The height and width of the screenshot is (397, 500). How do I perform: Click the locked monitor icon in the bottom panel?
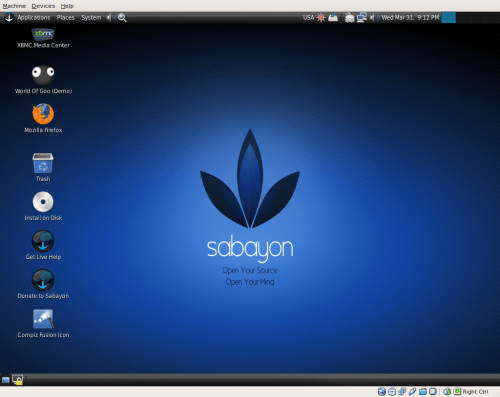(17, 380)
